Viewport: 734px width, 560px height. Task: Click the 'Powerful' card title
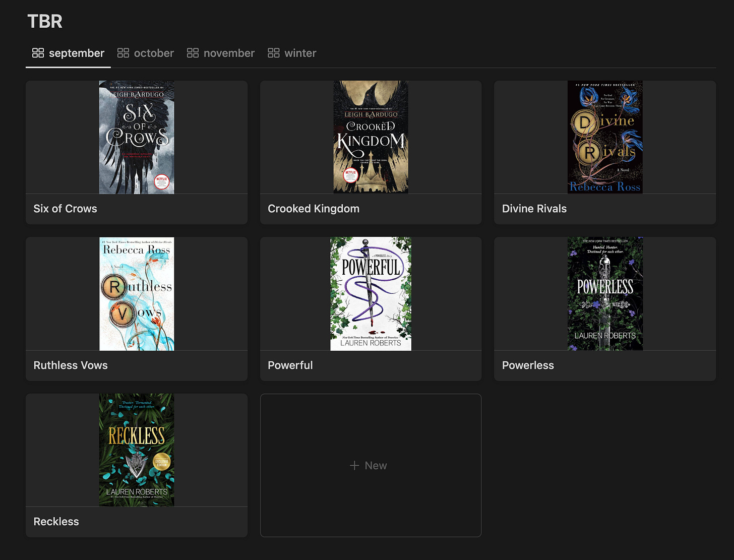290,365
